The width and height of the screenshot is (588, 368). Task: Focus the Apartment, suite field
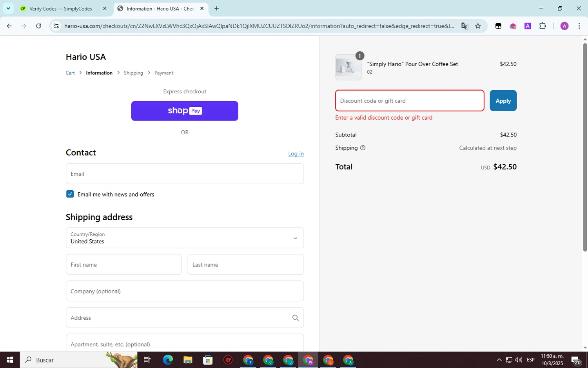pyautogui.click(x=185, y=343)
